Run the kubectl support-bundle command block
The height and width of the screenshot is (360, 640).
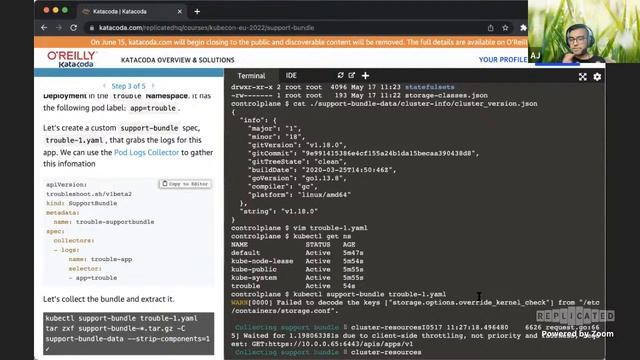coord(129,333)
